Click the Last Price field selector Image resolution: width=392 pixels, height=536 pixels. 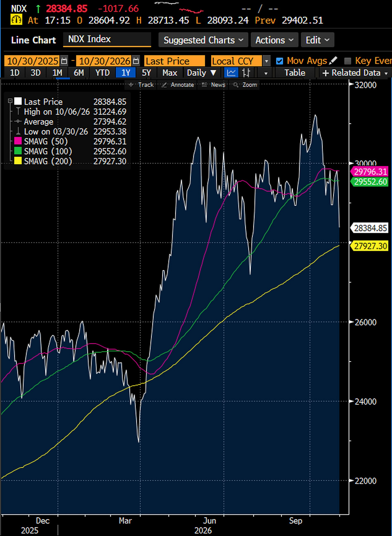pos(174,61)
